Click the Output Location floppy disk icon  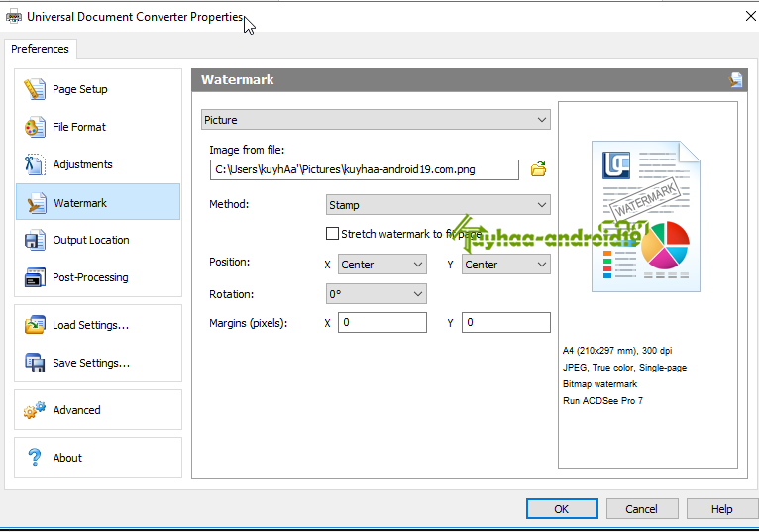(35, 240)
